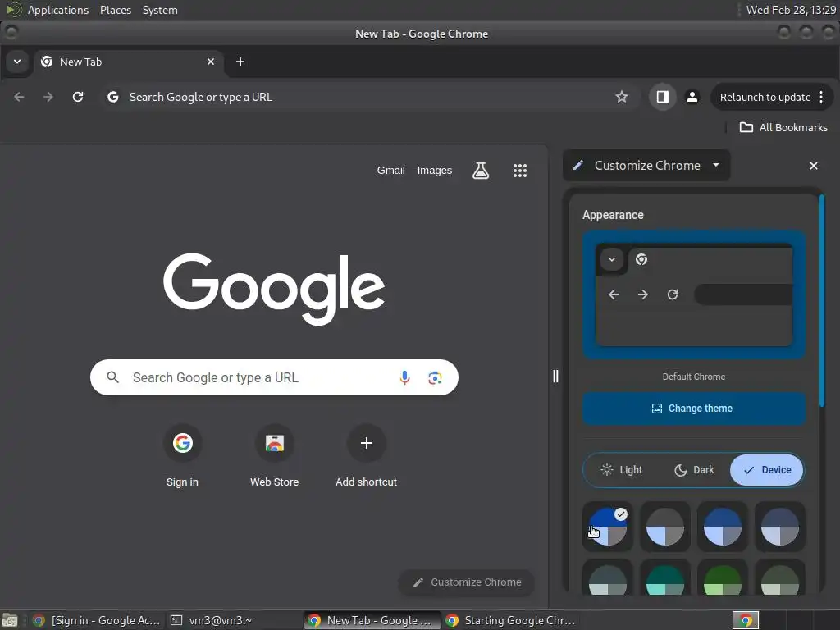Close the Customize Chrome side panel
The image size is (840, 630).
pos(813,166)
